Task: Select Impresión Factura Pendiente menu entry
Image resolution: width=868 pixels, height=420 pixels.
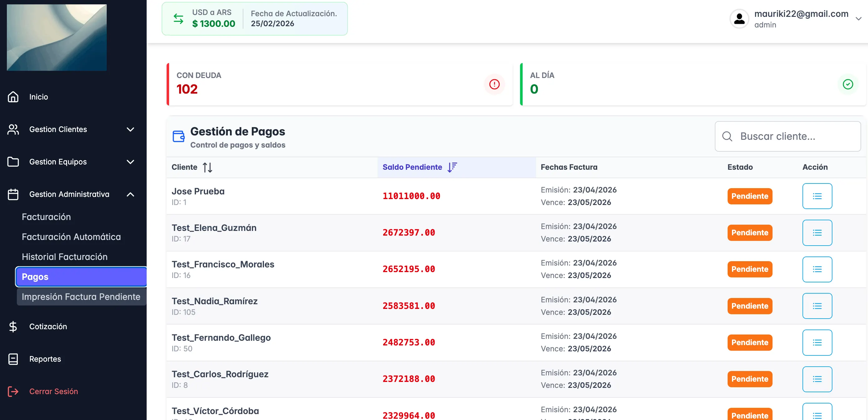Action: pyautogui.click(x=81, y=297)
